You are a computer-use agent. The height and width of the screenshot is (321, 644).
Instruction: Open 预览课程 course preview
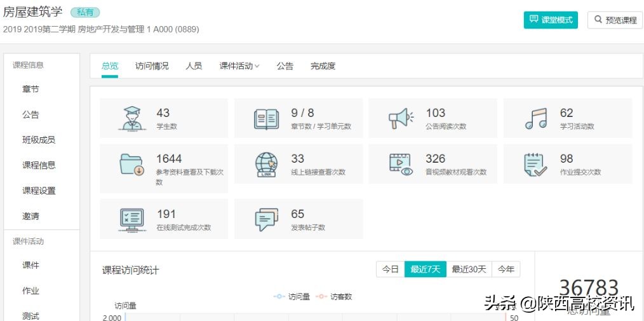(615, 20)
